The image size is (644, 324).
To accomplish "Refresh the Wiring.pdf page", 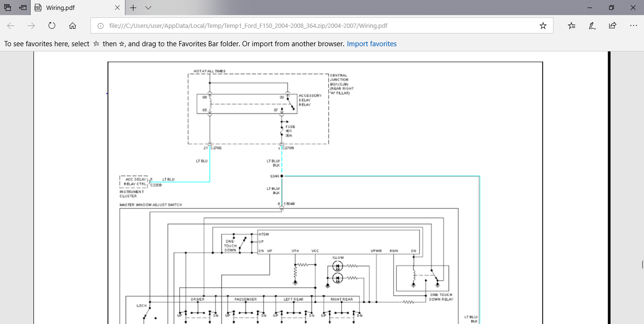I will pyautogui.click(x=52, y=25).
